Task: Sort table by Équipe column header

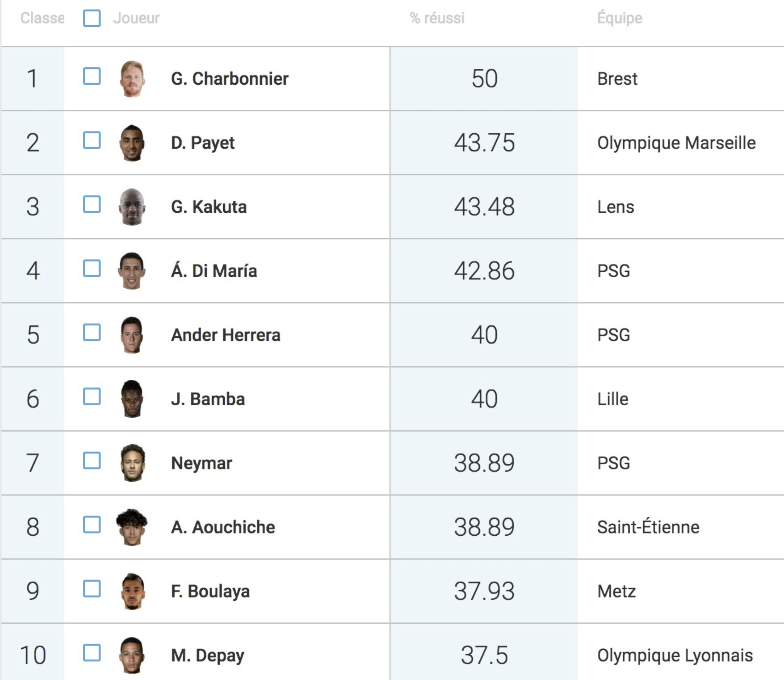Action: 620,18
